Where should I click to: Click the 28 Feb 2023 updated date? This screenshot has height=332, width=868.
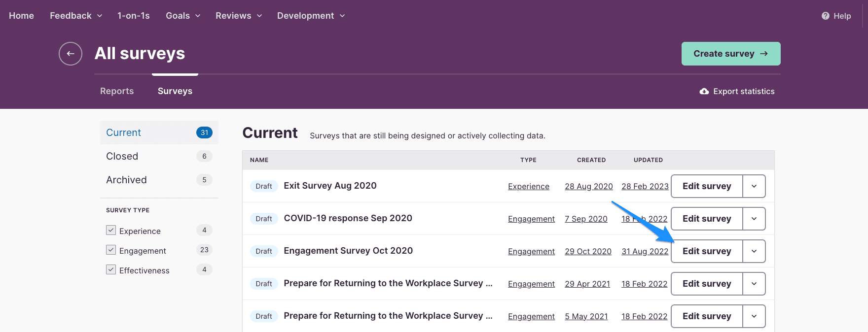point(645,186)
